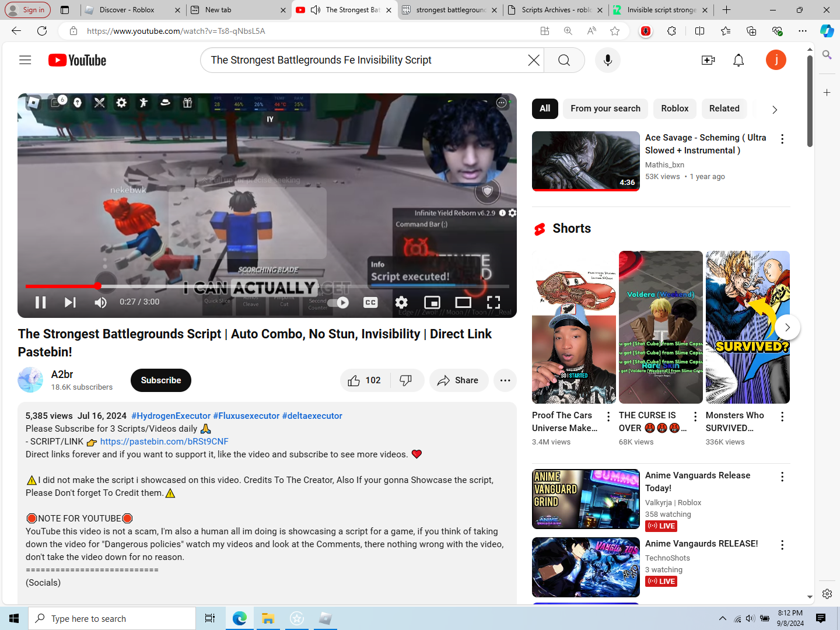Open File Explorer from taskbar
840x630 pixels.
tap(268, 618)
